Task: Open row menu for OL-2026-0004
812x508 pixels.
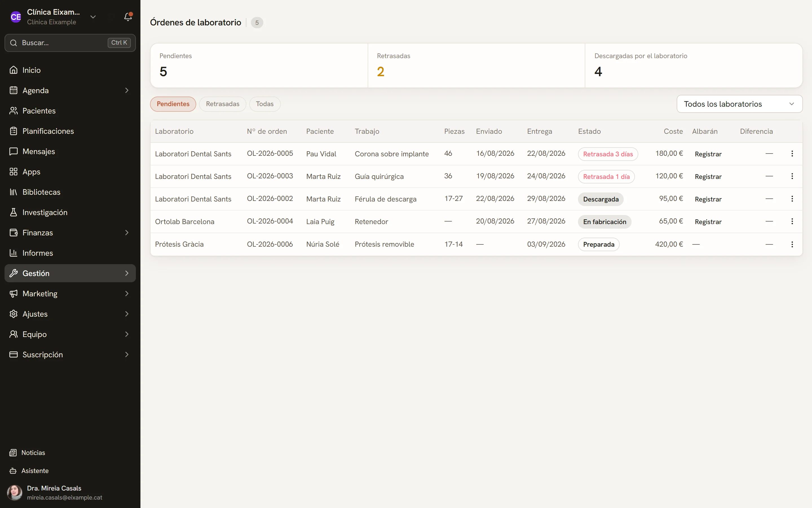Action: (792, 221)
